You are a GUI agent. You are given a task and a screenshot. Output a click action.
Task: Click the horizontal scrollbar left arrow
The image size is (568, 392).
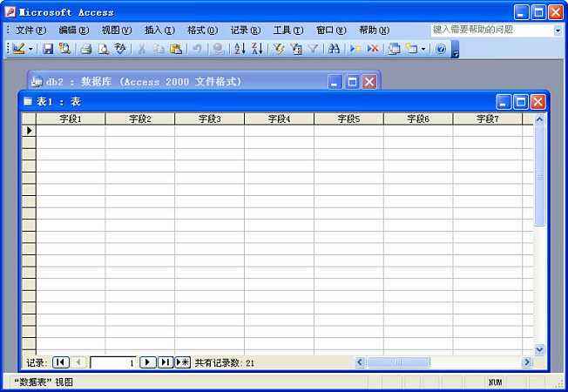(x=360, y=362)
